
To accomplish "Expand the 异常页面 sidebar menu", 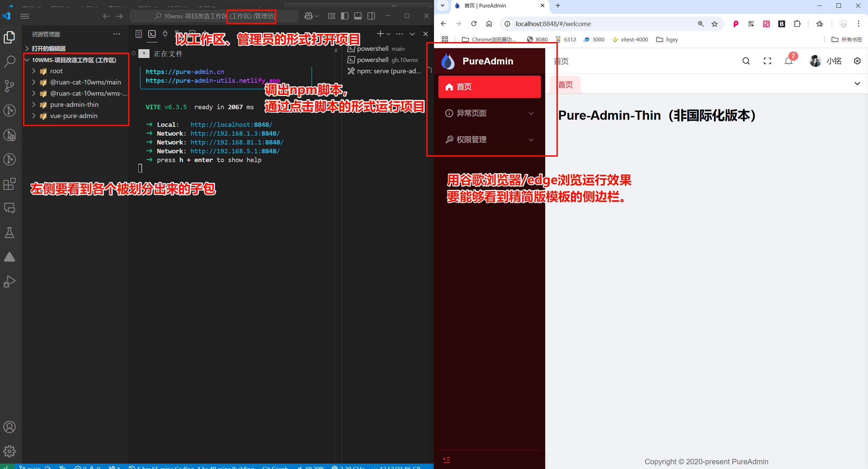I will [x=489, y=113].
